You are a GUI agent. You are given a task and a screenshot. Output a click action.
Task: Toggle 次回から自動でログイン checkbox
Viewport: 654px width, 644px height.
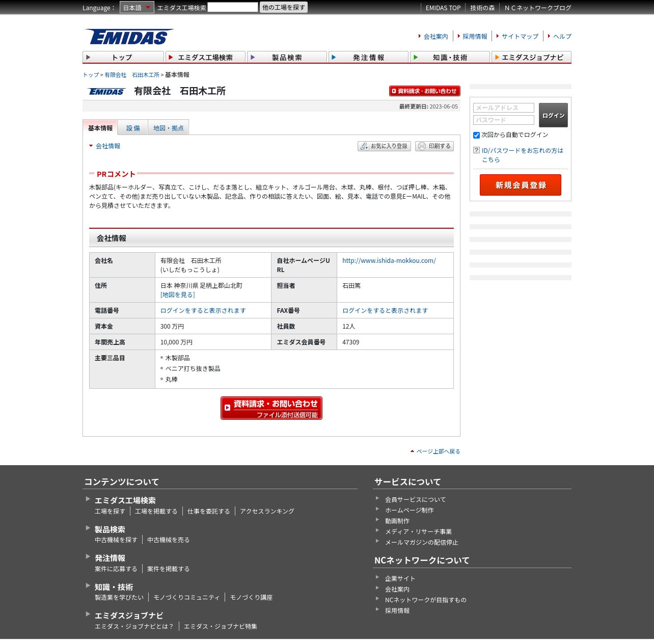pos(476,135)
